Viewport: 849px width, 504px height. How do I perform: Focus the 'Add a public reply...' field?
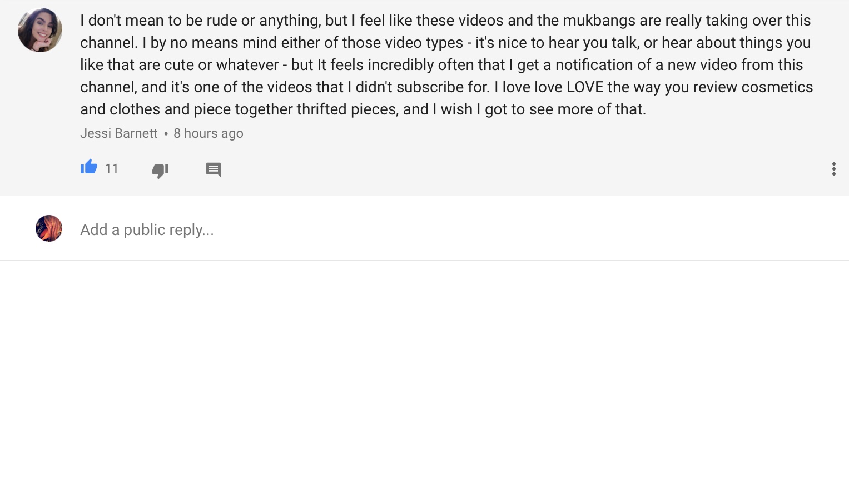(334, 230)
